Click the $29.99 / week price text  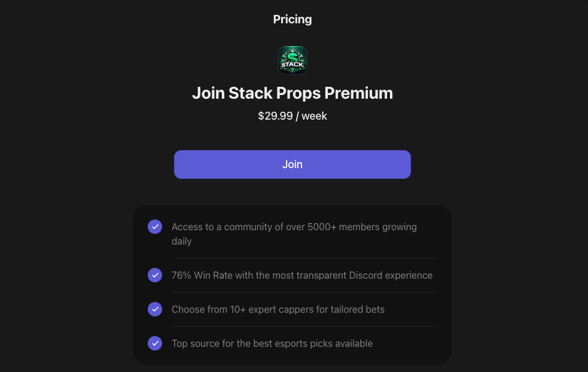(x=293, y=115)
